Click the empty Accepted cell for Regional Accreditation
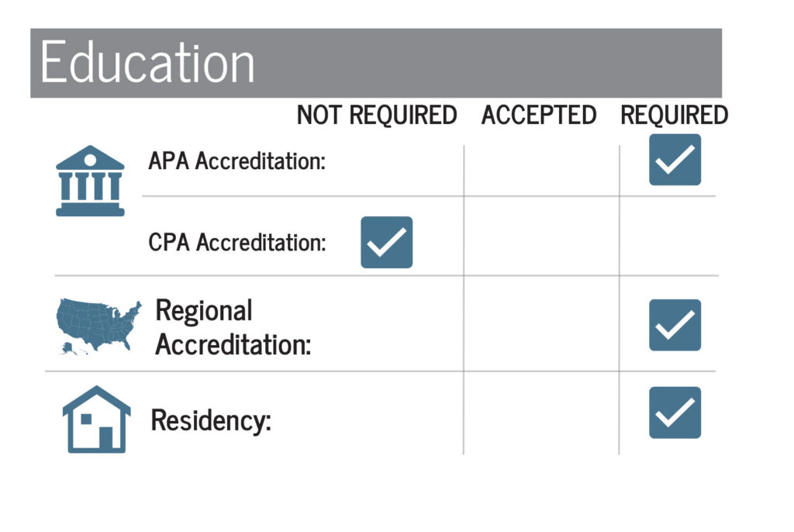Screen dimensions: 794x532 tap(541, 323)
